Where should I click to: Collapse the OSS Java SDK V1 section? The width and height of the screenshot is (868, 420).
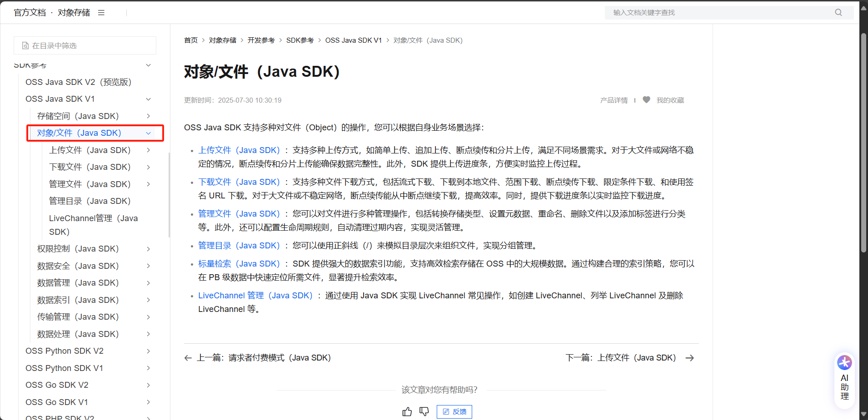pyautogui.click(x=148, y=99)
